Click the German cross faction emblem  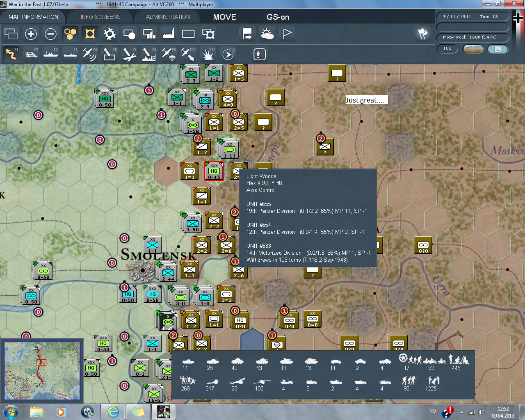(x=518, y=18)
